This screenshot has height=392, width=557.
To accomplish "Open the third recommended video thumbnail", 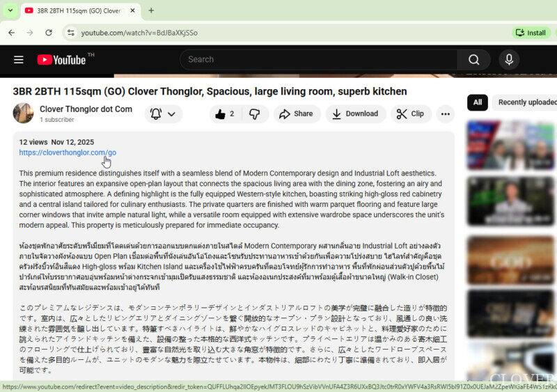I will pyautogui.click(x=510, y=260).
